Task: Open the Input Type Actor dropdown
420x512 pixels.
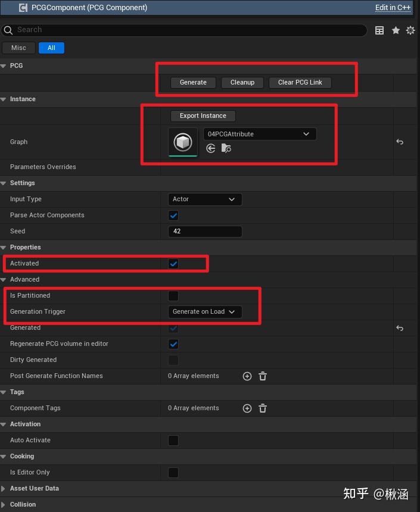Action: [204, 199]
